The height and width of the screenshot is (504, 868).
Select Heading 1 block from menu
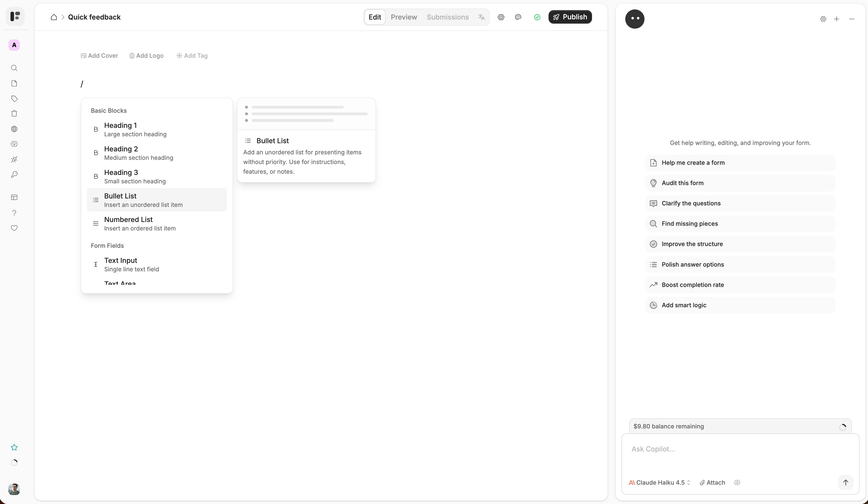pyautogui.click(x=157, y=129)
